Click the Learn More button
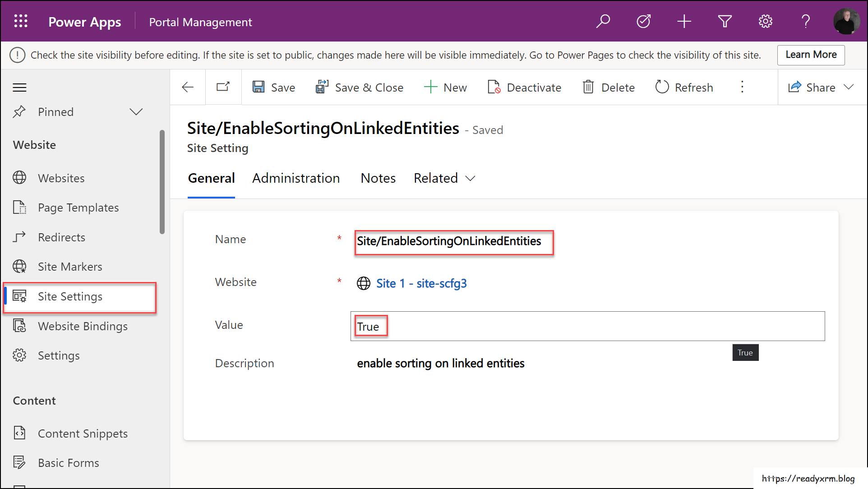 [811, 55]
